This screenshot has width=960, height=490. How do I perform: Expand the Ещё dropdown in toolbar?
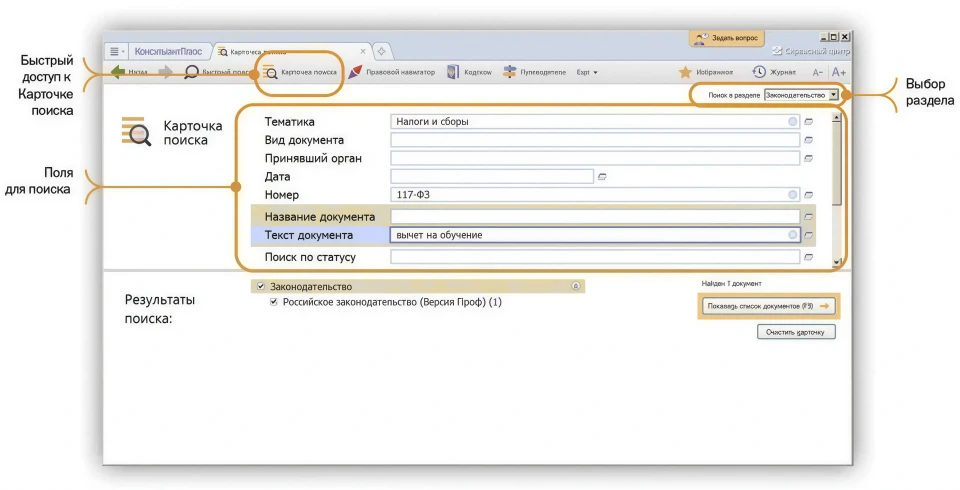click(587, 72)
